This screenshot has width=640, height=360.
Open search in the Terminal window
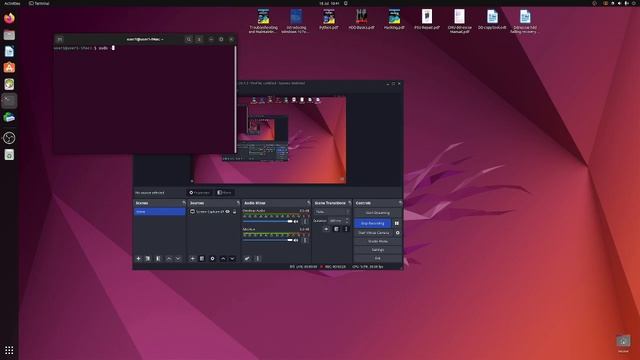(189, 40)
